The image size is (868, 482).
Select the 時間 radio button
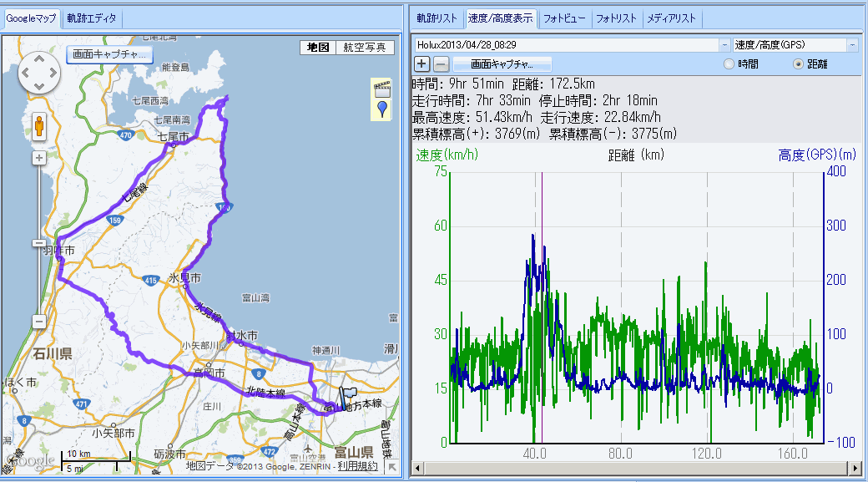pos(729,63)
